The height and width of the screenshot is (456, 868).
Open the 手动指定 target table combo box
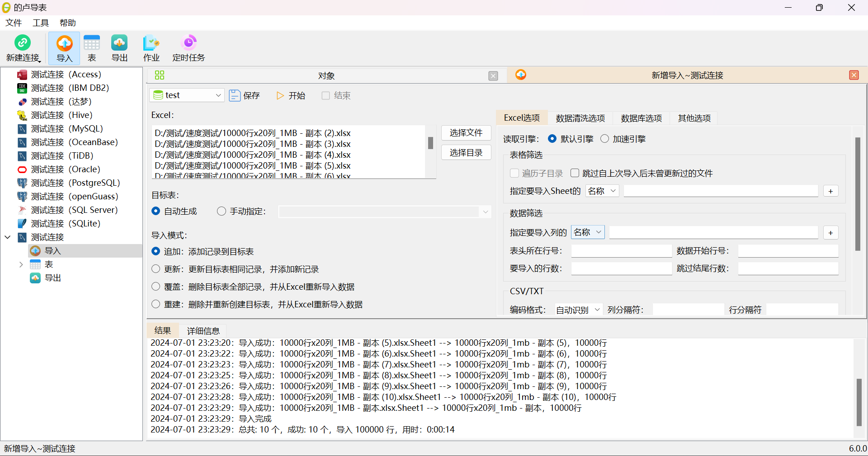[385, 212]
